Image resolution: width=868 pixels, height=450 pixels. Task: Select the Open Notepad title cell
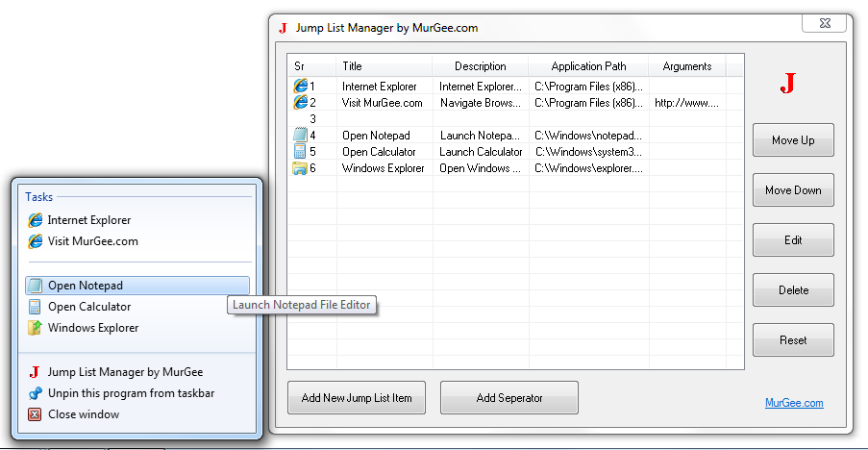click(x=376, y=136)
